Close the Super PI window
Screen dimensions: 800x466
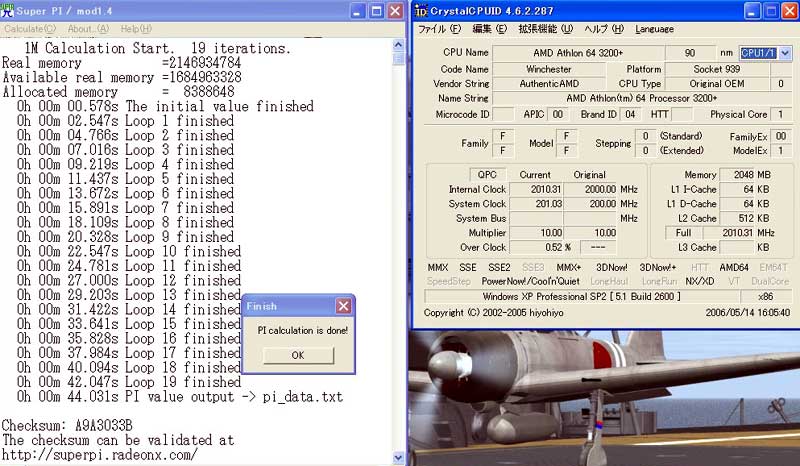(x=395, y=11)
